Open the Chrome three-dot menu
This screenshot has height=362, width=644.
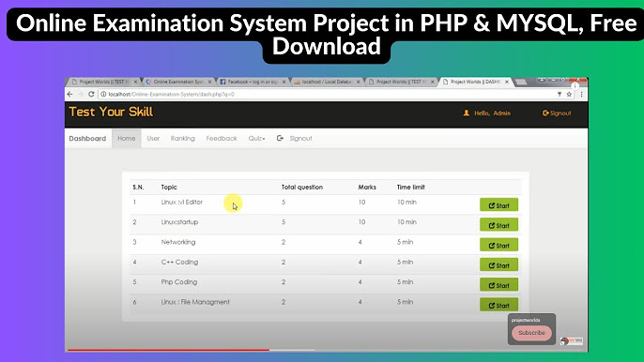pyautogui.click(x=581, y=94)
